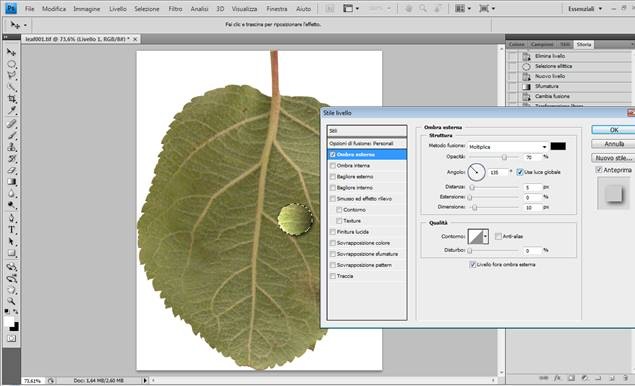Select the Hand tool
The image size is (635, 386).
(x=11, y=290)
